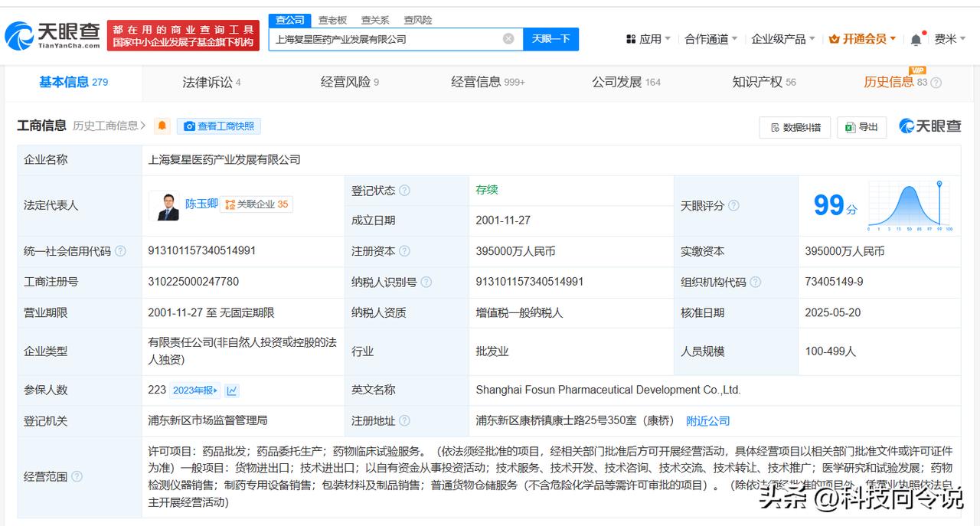Select the 经营风险 tab

point(349,83)
